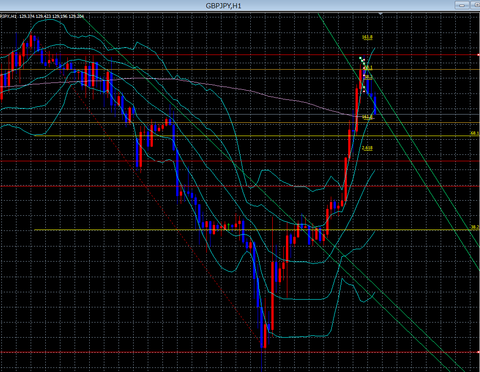
Task: Select the yellow 38.2 retracement level line
Action: pyautogui.click(x=257, y=230)
